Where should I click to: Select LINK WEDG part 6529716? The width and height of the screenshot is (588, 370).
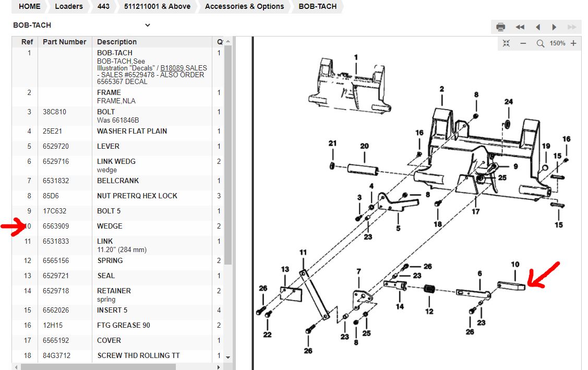tap(56, 161)
